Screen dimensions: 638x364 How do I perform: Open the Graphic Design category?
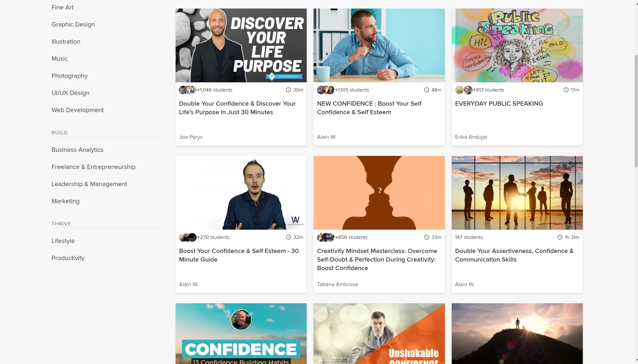tap(73, 25)
